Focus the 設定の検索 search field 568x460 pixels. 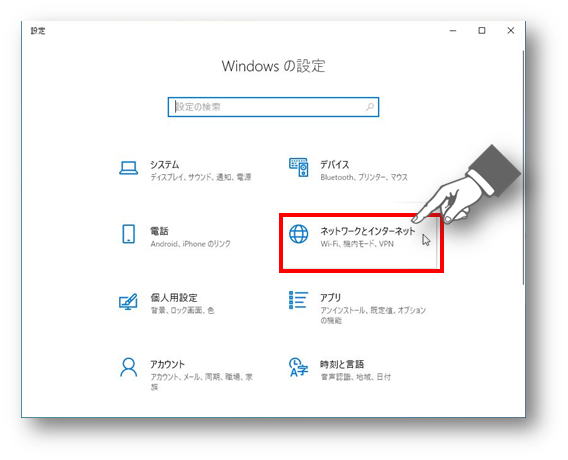[x=273, y=107]
